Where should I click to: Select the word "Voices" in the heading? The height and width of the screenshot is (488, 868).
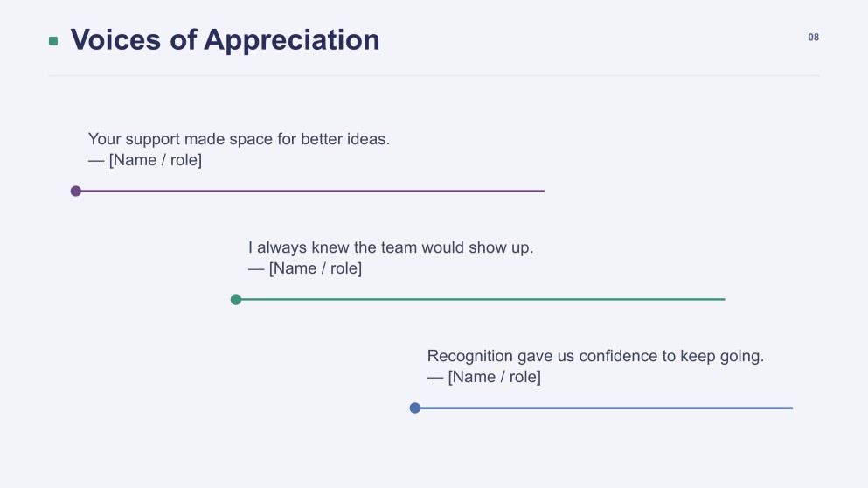tap(115, 40)
